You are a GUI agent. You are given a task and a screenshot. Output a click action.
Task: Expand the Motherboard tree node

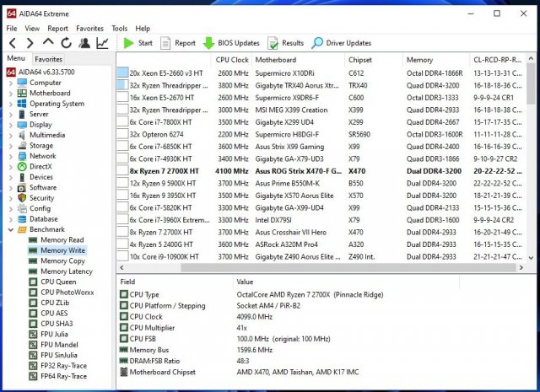(x=11, y=94)
